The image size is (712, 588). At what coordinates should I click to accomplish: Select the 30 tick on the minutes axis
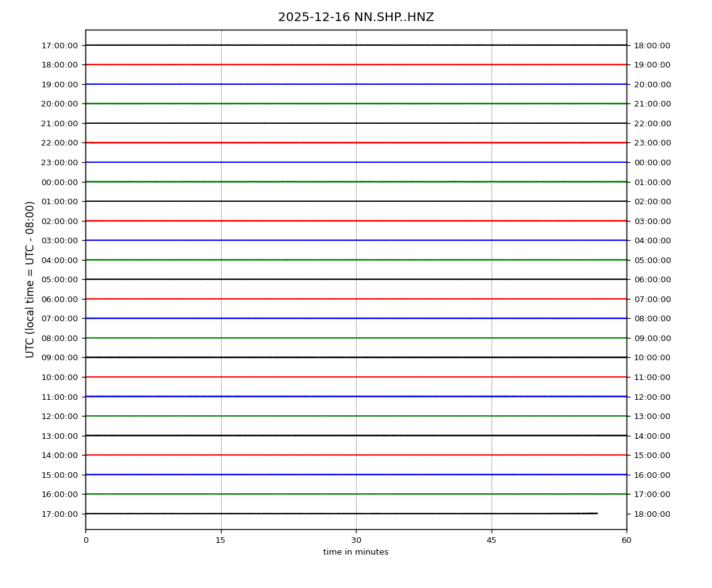356,540
